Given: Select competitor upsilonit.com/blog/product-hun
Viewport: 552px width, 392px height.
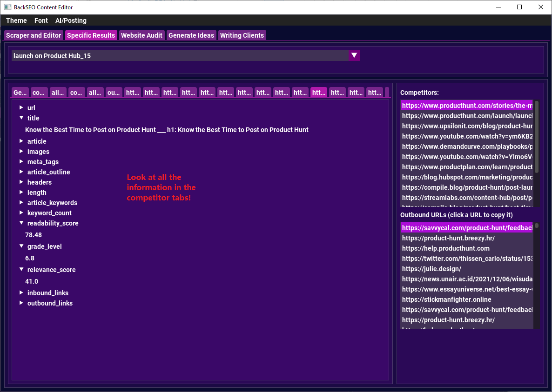Looking at the screenshot, I should (x=467, y=126).
